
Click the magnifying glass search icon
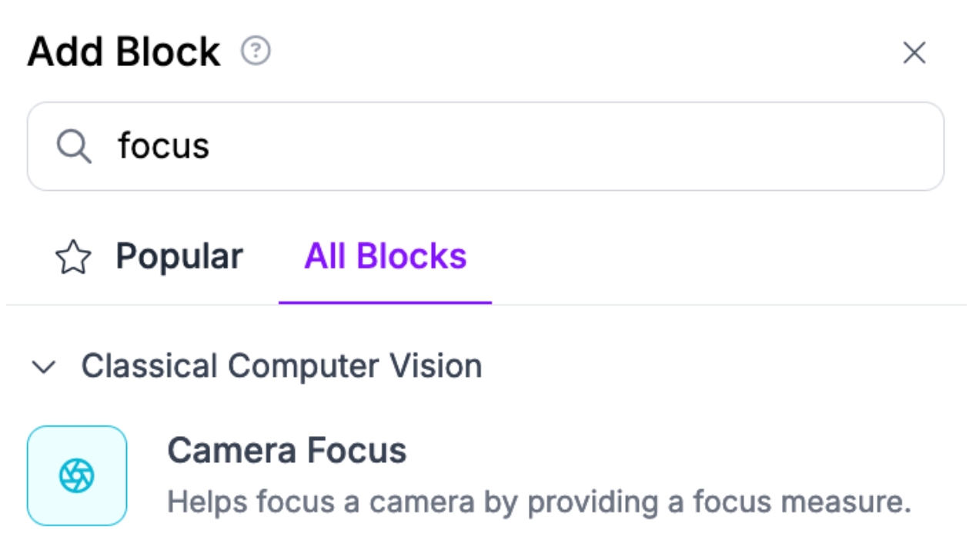point(74,146)
